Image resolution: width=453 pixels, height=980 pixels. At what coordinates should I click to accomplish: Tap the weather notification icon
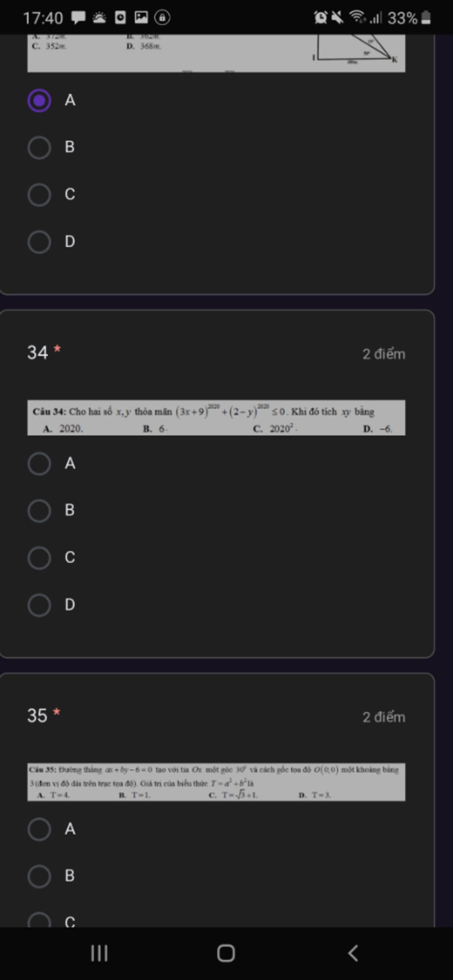pyautogui.click(x=100, y=18)
